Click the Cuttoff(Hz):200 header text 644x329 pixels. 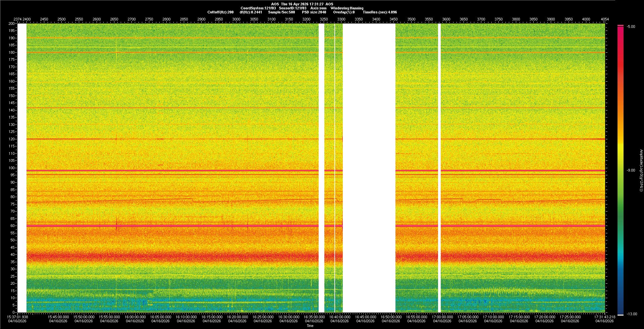pyautogui.click(x=220, y=12)
